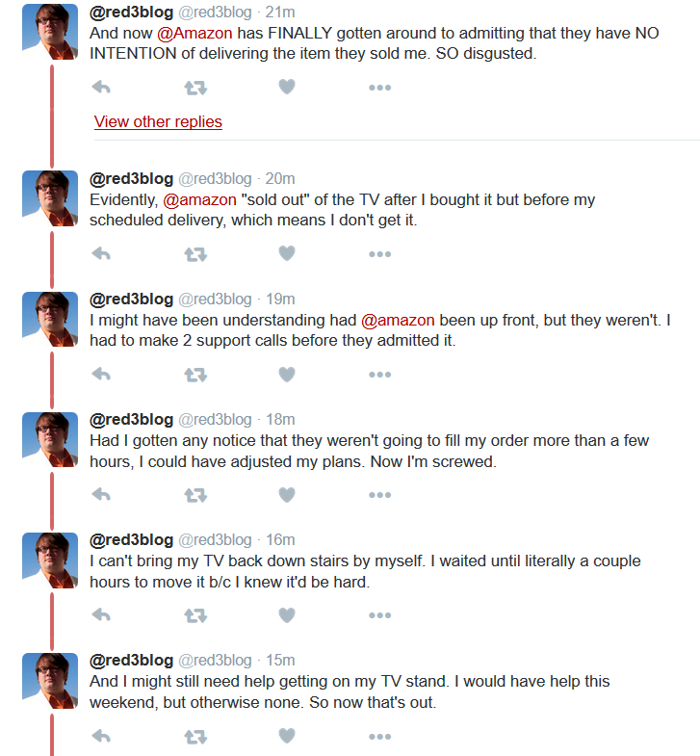The width and height of the screenshot is (700, 756).
Task: Like the 16m tweet about moving TV
Action: (287, 615)
